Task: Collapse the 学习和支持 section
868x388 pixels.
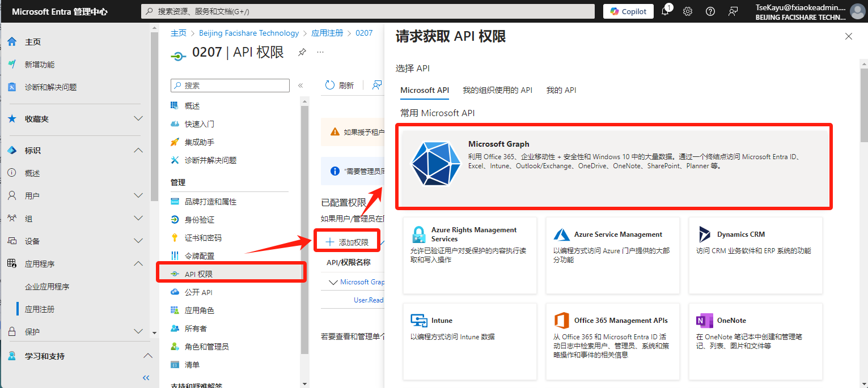Action: point(147,356)
